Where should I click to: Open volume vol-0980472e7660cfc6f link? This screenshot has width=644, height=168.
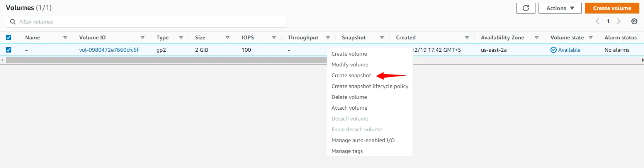[x=109, y=50]
